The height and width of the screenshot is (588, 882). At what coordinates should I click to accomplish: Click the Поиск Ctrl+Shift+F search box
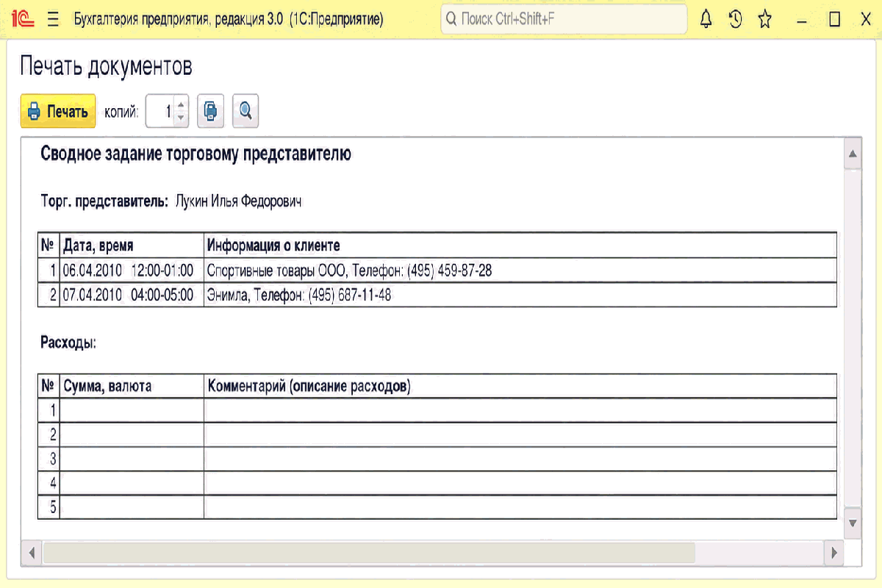(x=564, y=19)
